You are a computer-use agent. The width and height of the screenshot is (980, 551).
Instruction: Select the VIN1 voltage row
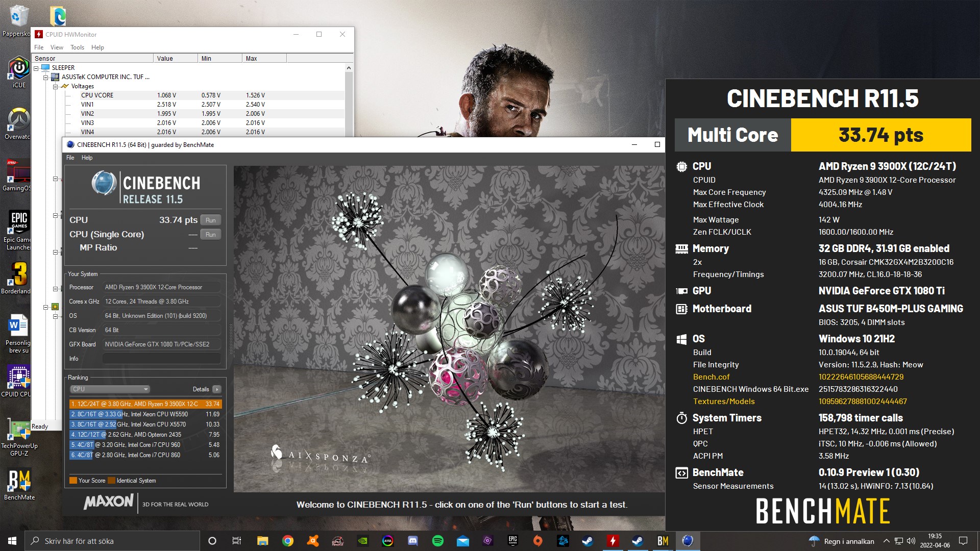click(x=204, y=105)
